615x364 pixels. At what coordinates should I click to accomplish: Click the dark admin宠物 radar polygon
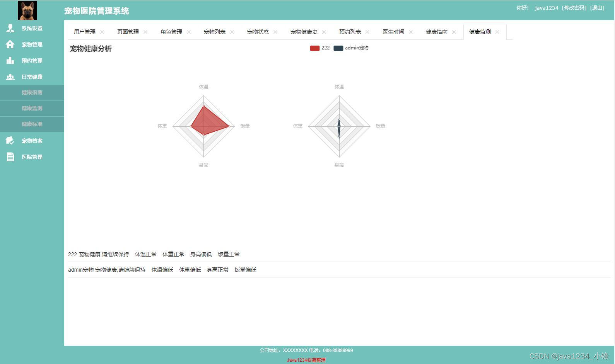(x=339, y=128)
